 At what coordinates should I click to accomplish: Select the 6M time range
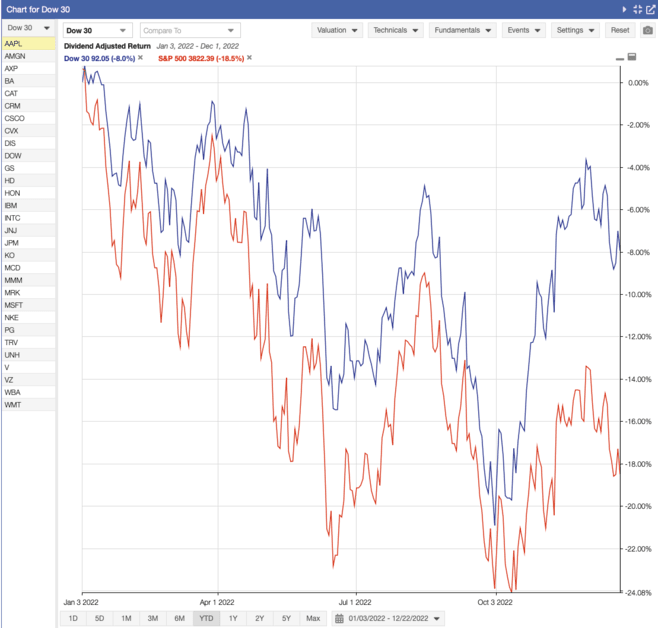pyautogui.click(x=180, y=618)
